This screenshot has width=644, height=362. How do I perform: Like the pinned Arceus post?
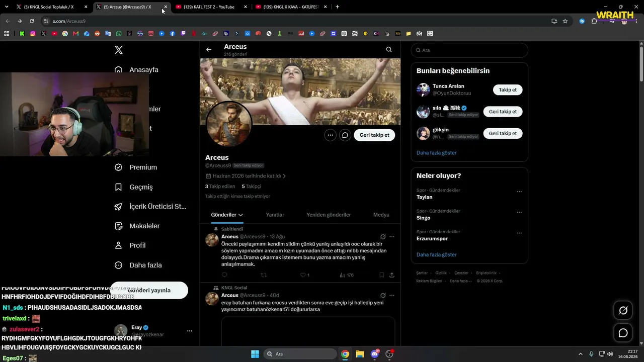coord(304,275)
